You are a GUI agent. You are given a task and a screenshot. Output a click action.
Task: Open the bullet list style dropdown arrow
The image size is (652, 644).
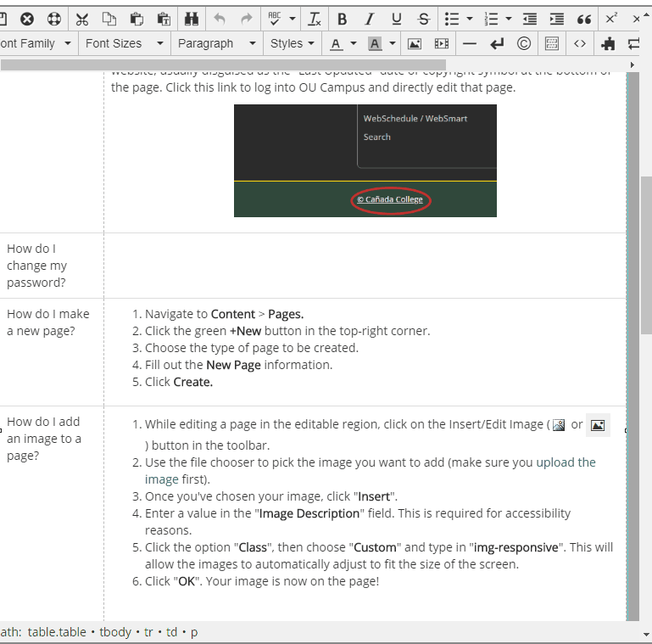[469, 19]
